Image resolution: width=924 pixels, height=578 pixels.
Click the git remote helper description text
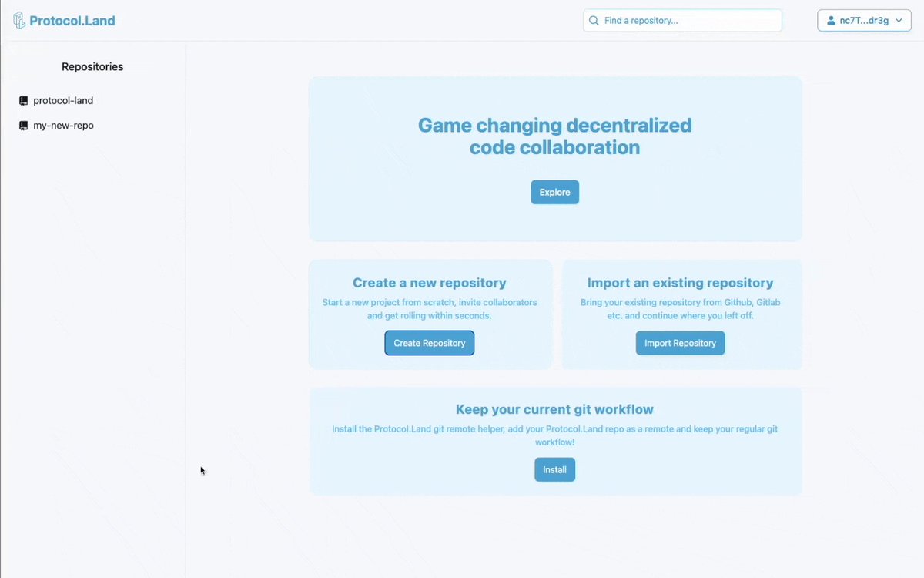pos(554,435)
